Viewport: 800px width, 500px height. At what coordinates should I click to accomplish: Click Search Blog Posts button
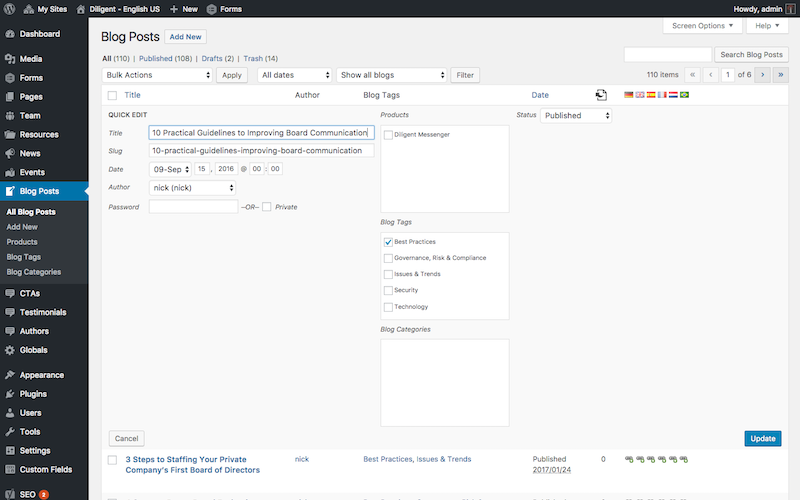click(751, 55)
